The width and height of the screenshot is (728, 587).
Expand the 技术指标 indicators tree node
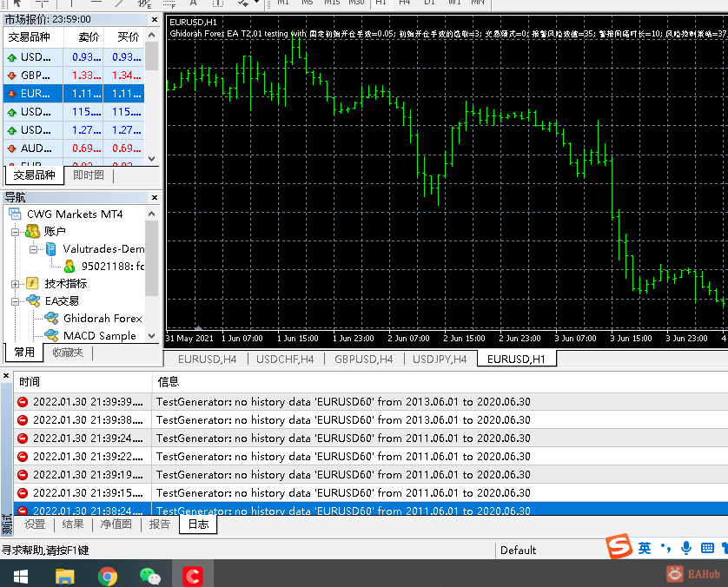16,284
